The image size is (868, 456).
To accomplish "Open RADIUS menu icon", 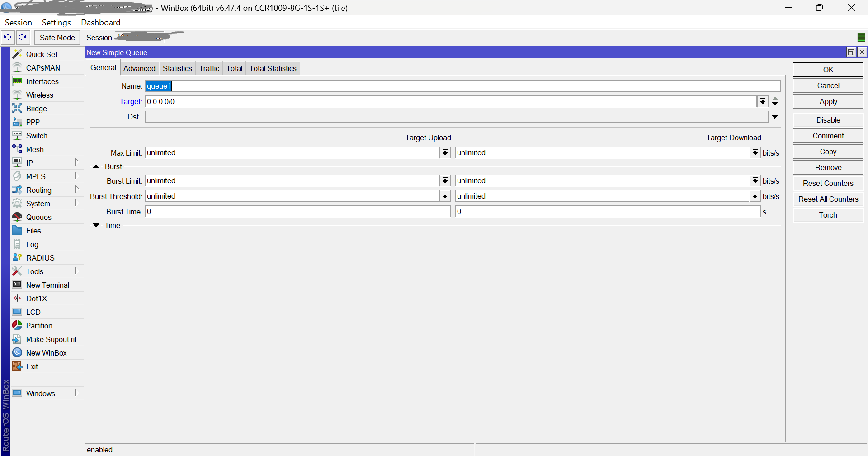I will click(x=17, y=258).
